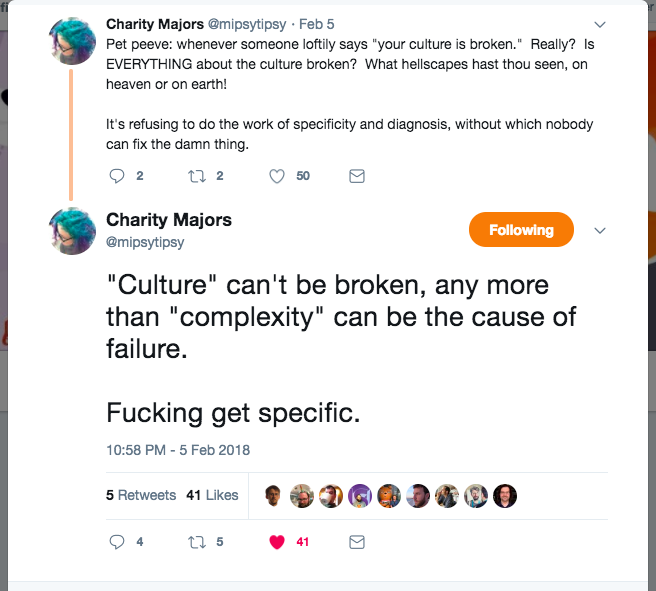Retweet the top pet peeve tweet

click(x=195, y=176)
